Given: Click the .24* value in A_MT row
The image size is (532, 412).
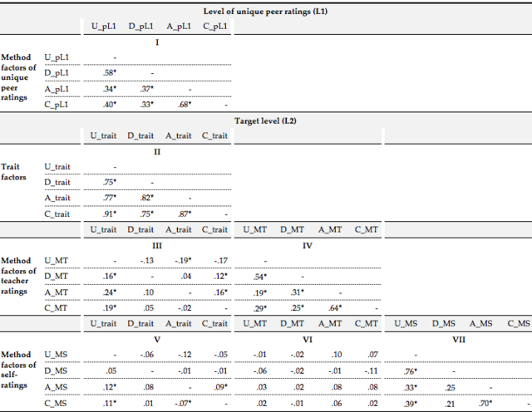Looking at the screenshot, I should 110,292.
